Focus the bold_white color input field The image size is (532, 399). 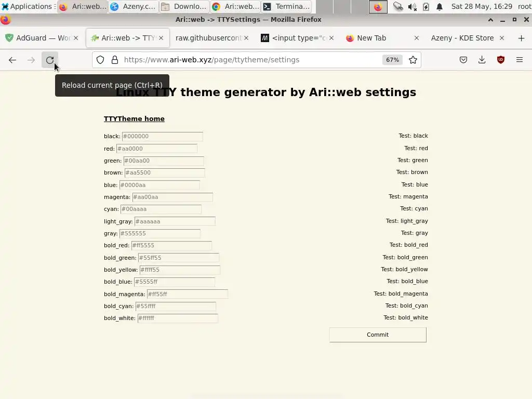point(178,318)
